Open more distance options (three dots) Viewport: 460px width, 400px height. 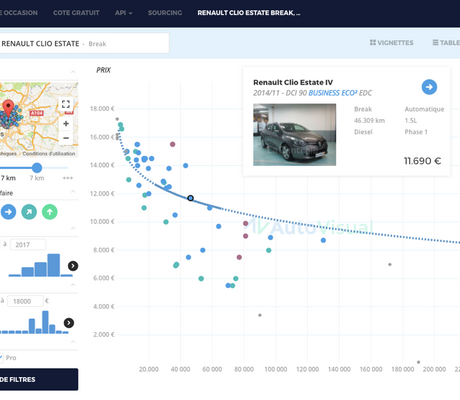68,178
